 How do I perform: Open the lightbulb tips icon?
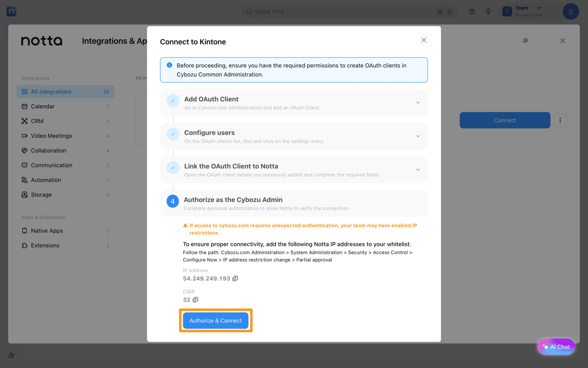pos(488,11)
